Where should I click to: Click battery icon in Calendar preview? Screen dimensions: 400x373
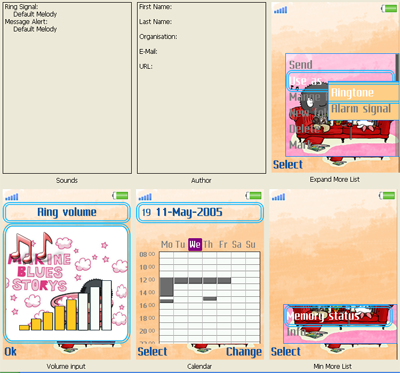[x=254, y=195]
